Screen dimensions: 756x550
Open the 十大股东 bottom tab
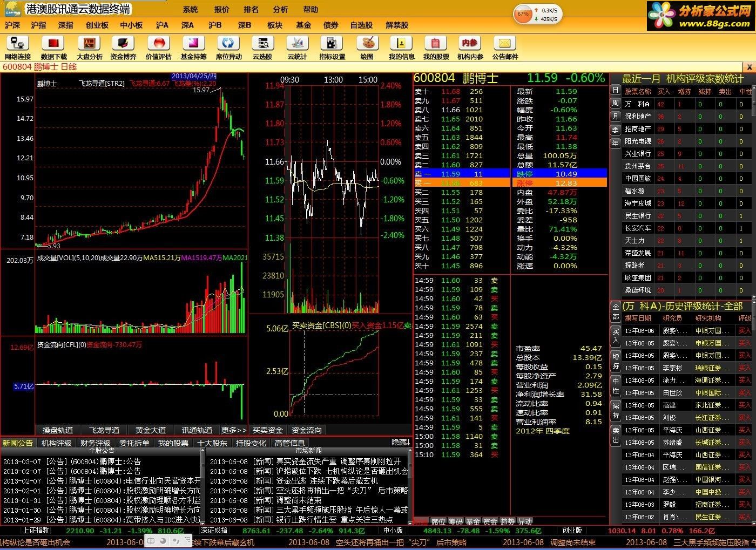(x=212, y=443)
